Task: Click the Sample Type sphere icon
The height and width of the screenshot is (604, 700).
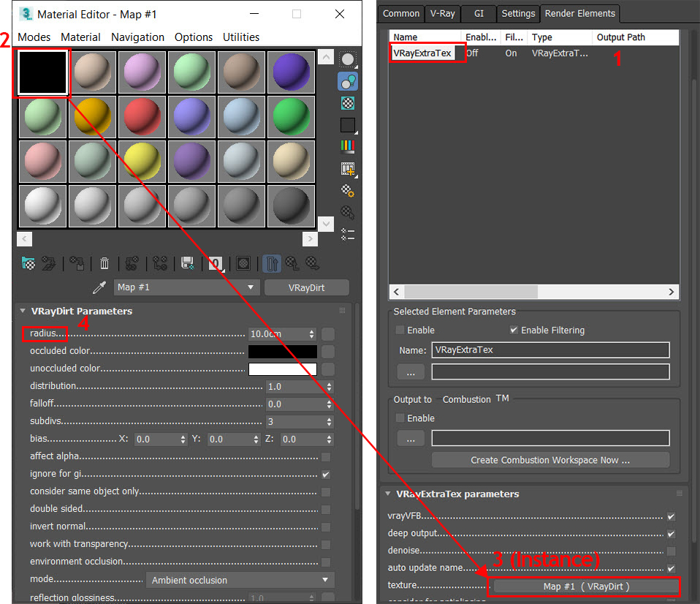Action: coord(348,59)
